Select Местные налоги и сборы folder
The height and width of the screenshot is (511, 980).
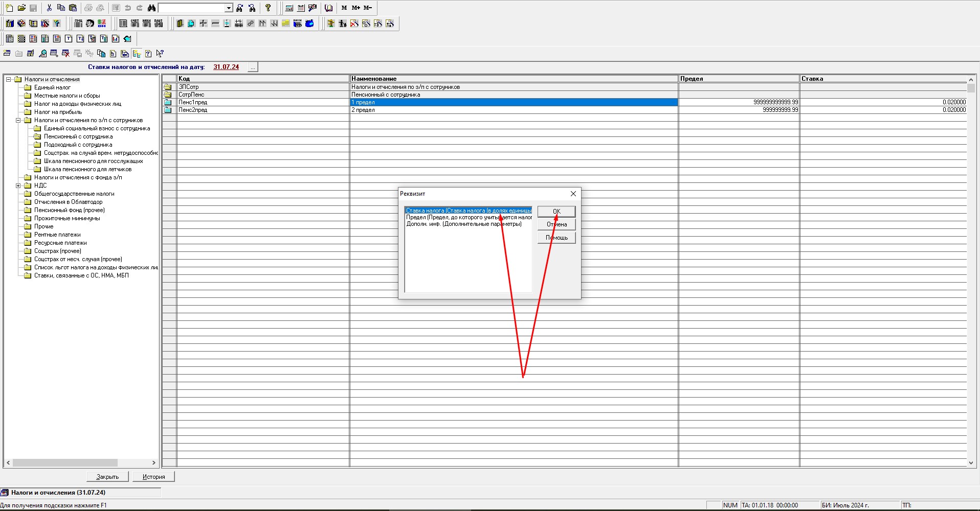[x=67, y=96]
